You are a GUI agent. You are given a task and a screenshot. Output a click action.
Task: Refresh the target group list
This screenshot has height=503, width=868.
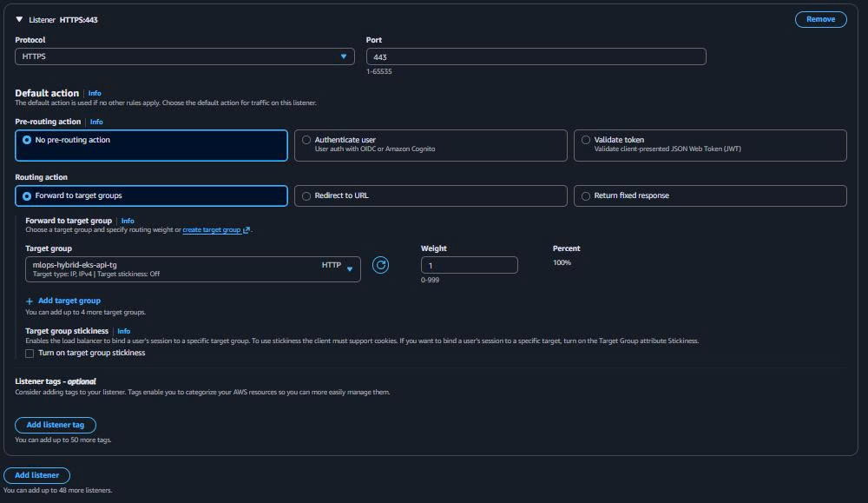coord(379,265)
